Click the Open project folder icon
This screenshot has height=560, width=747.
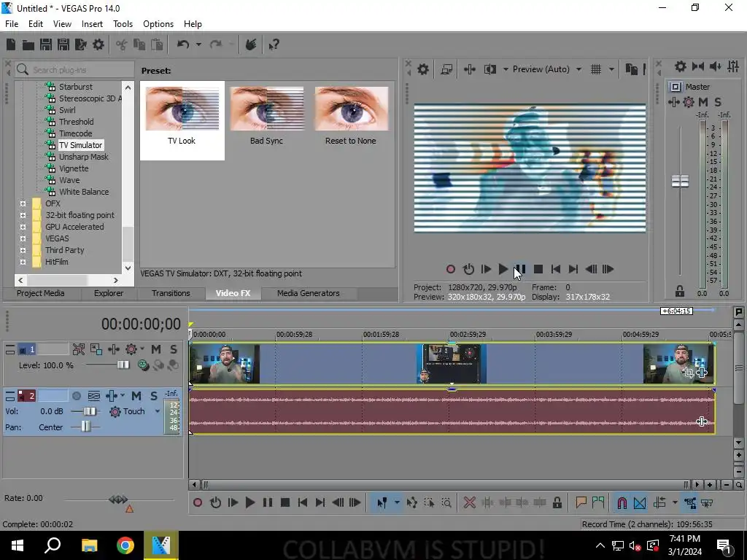point(28,44)
